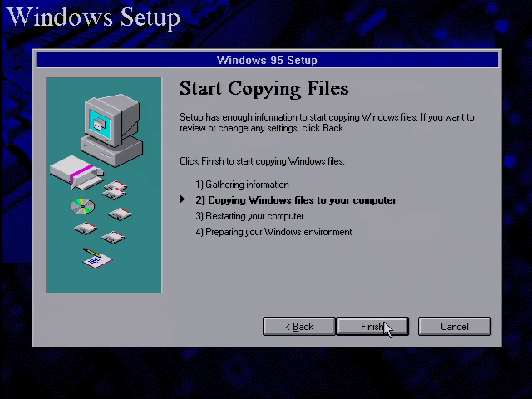Viewport: 532px width, 399px height.
Task: Select step 1 Gathering information
Action: pyautogui.click(x=242, y=185)
